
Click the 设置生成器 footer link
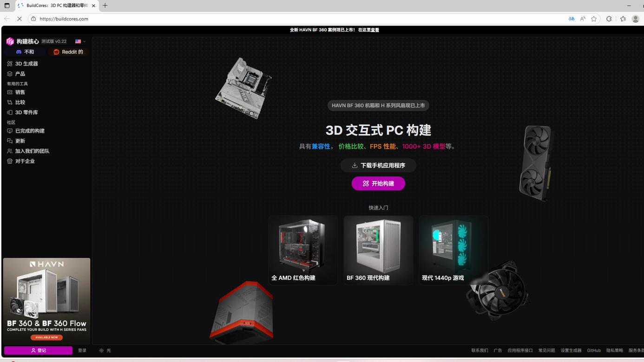click(x=571, y=350)
